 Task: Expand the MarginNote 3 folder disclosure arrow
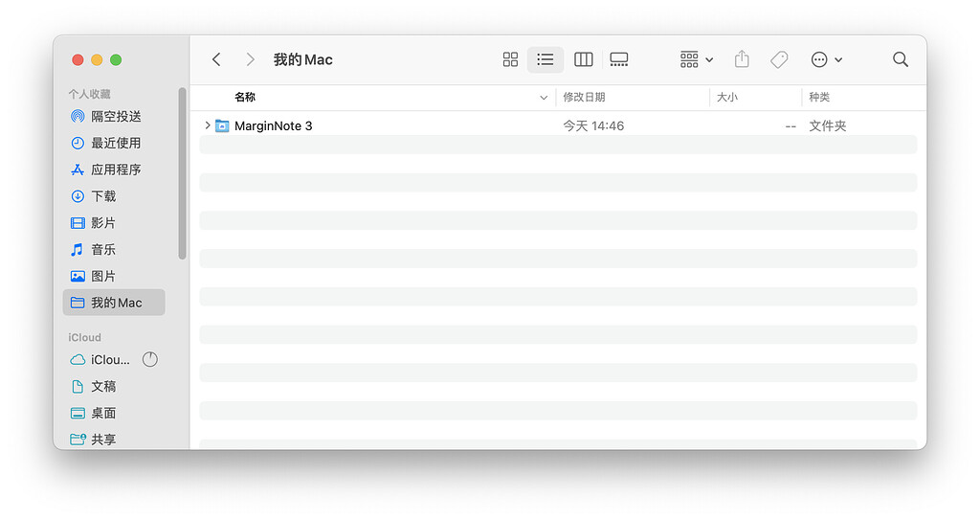pos(208,125)
